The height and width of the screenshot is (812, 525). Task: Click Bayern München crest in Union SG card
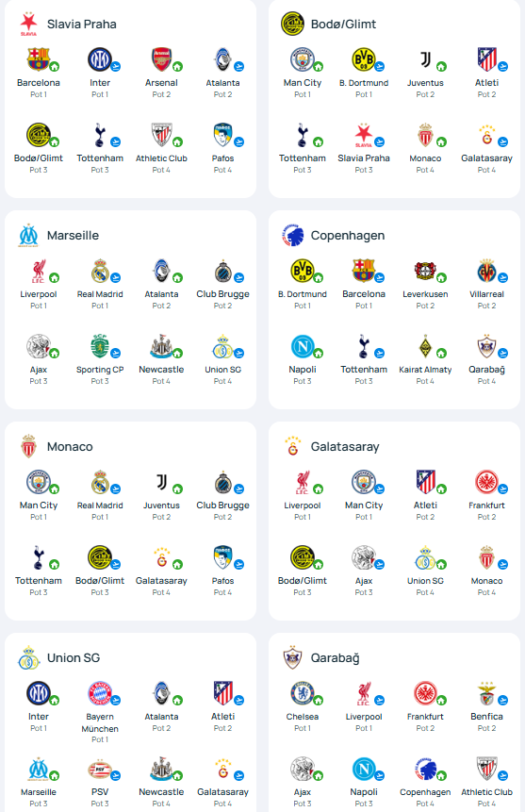click(x=99, y=693)
